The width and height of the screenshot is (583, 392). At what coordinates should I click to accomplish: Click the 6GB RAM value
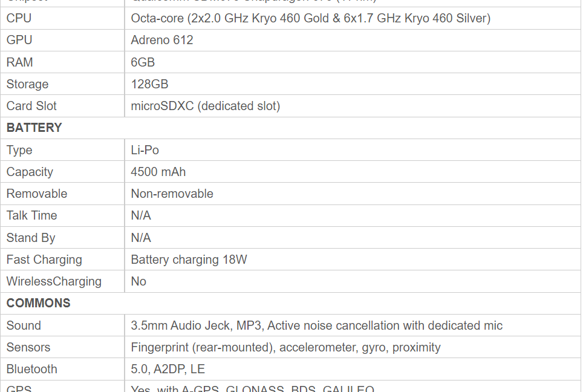click(142, 62)
